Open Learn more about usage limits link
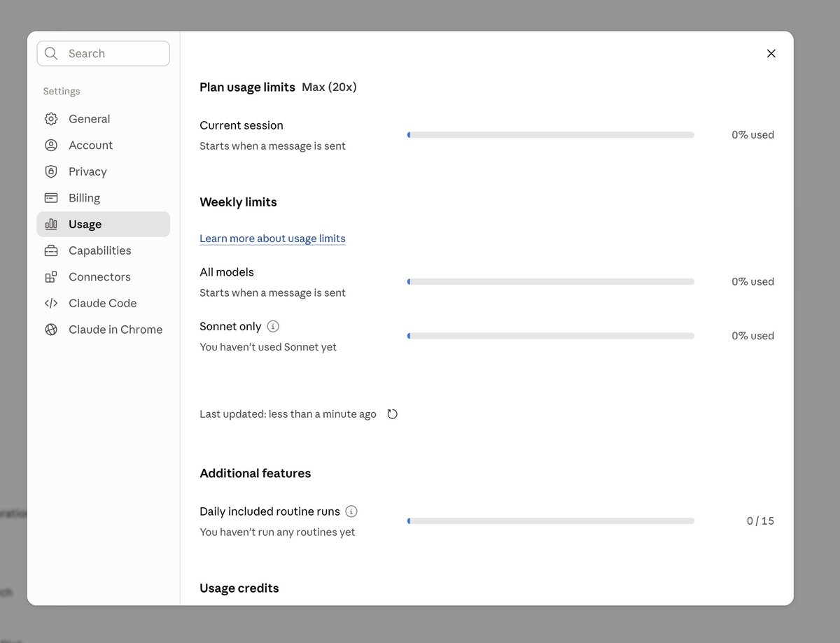840x643 pixels. pos(272,239)
